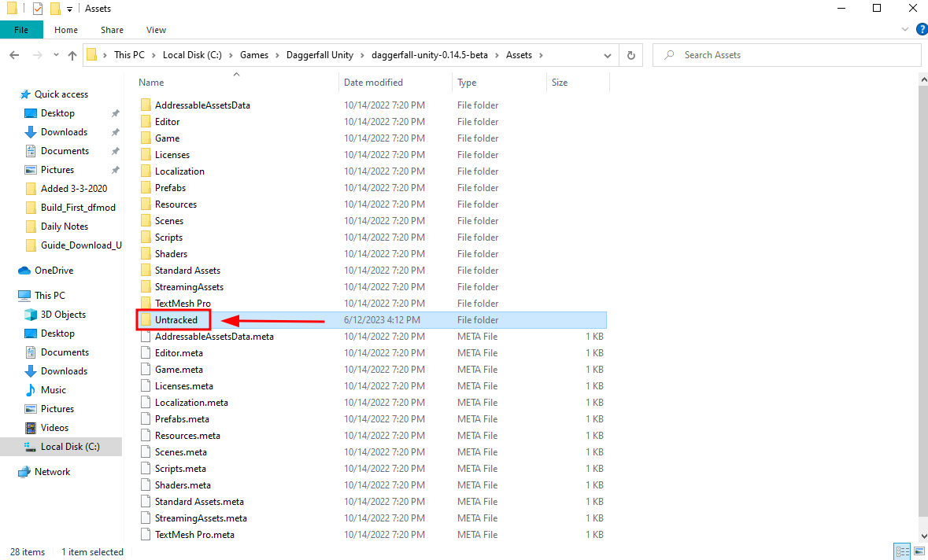Image resolution: width=928 pixels, height=560 pixels.
Task: Open the Added 3-3-2020 pinned folder
Action: pyautogui.click(x=73, y=189)
